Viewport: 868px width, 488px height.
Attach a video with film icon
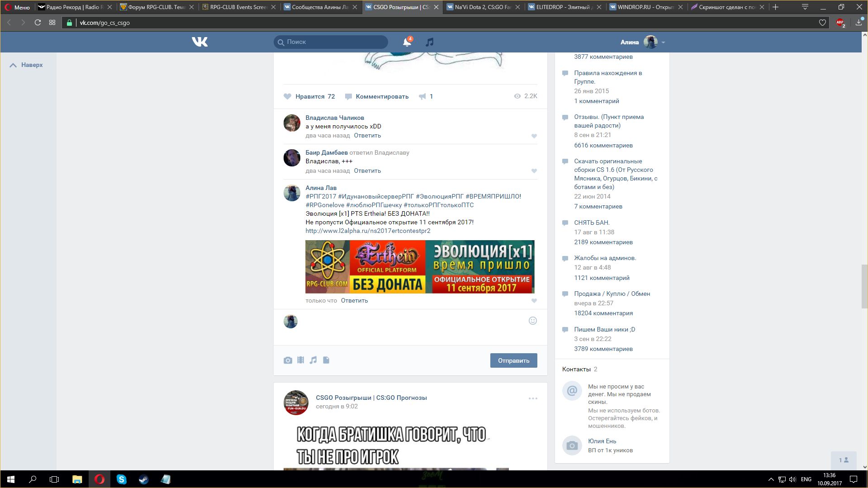[x=300, y=360]
